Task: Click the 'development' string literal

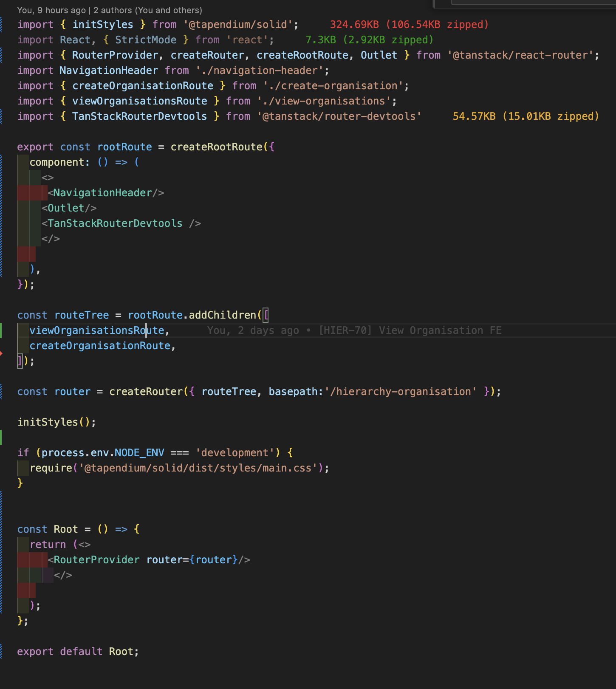Action: (235, 453)
